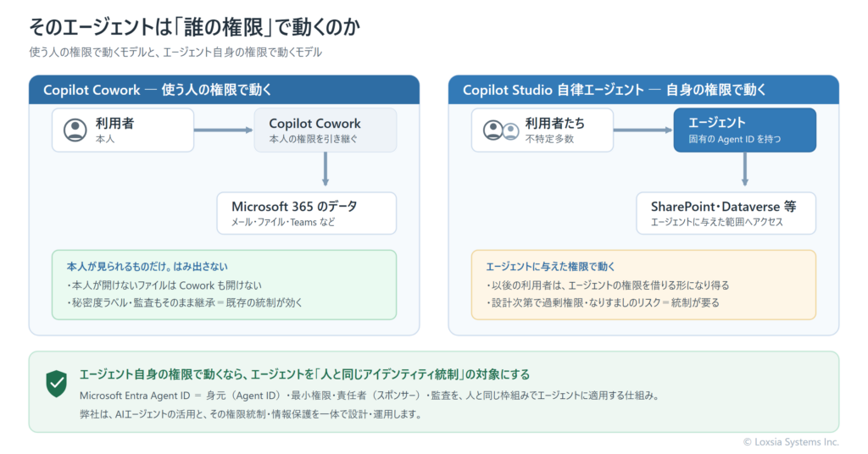The image size is (868, 454).
Task: Click the text 固有の Agent ID を持つ
Action: coord(735,140)
